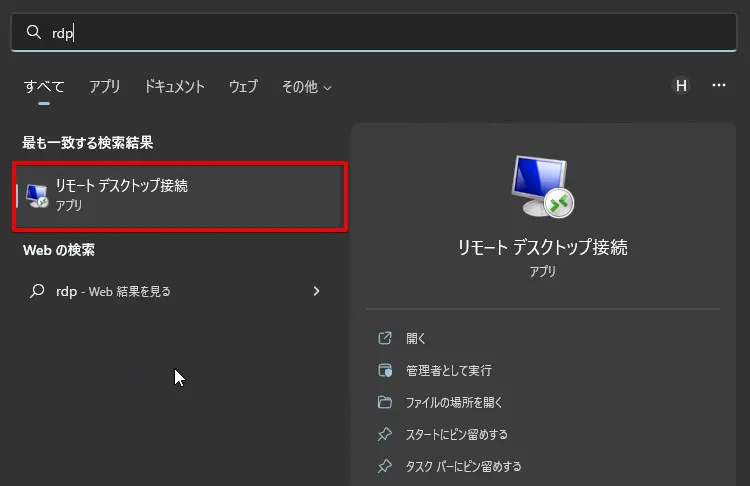
Task: Select the ウェブ filter tab
Action: coord(243,87)
